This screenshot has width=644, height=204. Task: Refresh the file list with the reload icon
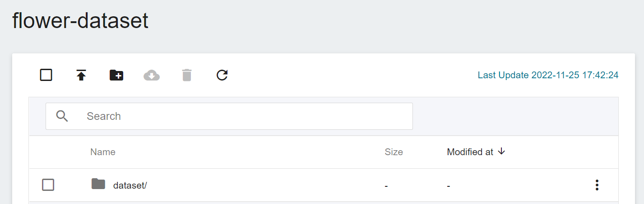pos(222,75)
